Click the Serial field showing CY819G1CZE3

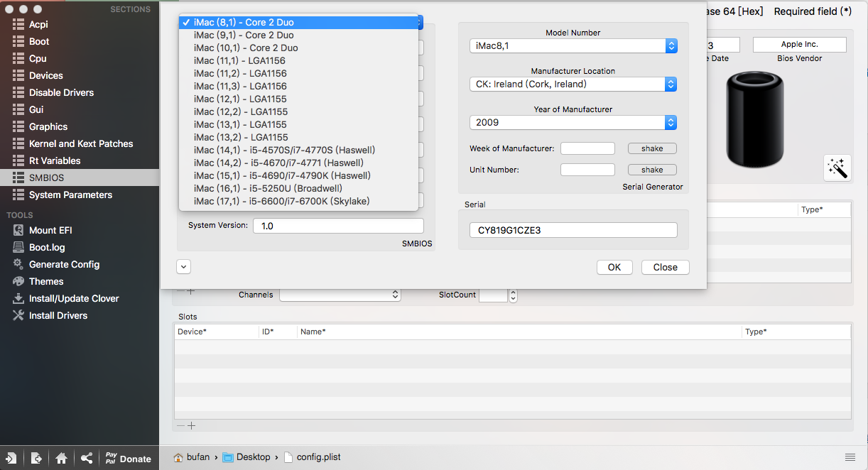coord(573,230)
